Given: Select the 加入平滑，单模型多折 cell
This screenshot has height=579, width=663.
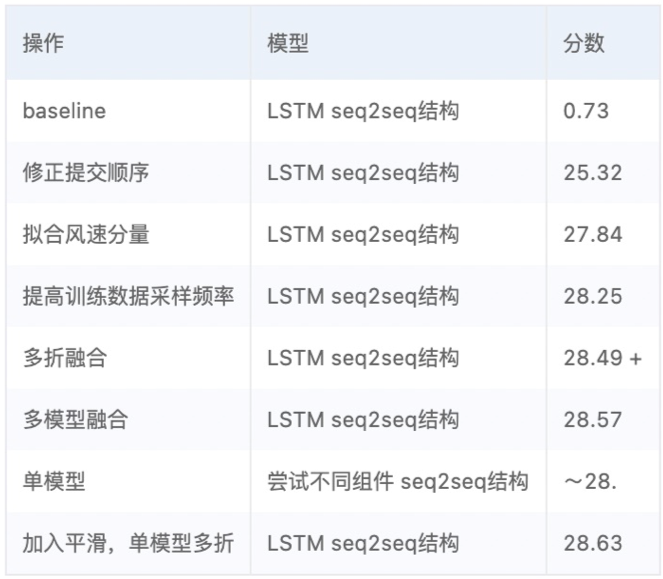Looking at the screenshot, I should pyautogui.click(x=128, y=543).
